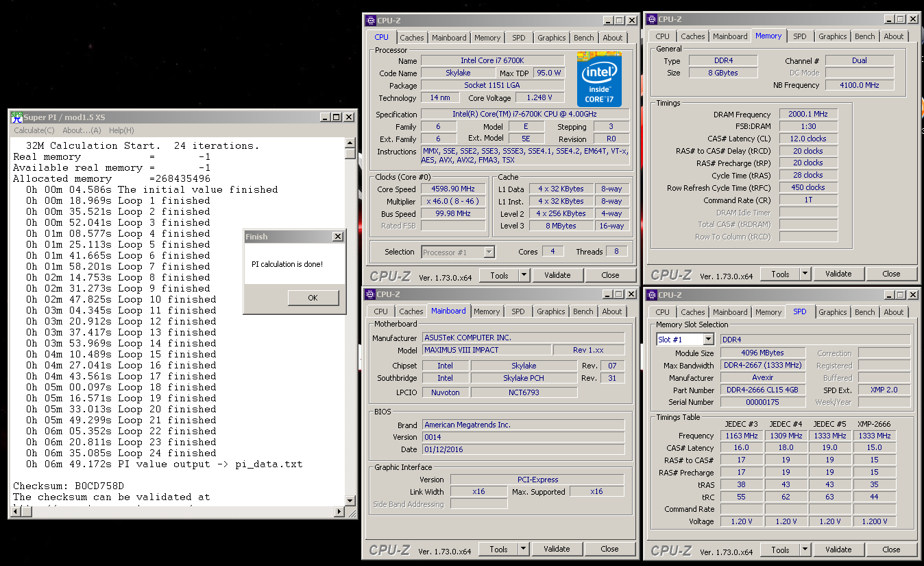The height and width of the screenshot is (566, 924).
Task: Click CPU-Z icon in the Memory tab window
Action: [x=652, y=19]
